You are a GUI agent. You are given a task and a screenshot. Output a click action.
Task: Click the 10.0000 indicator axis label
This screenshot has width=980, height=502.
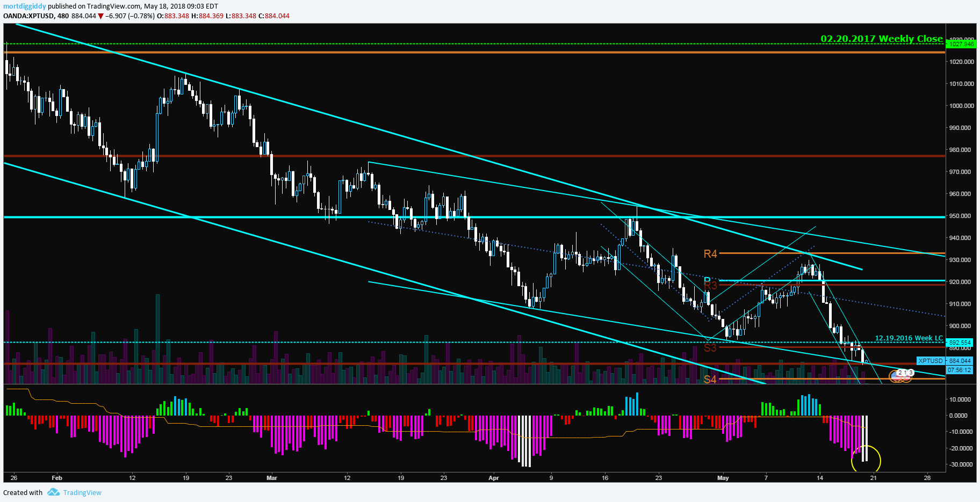pyautogui.click(x=960, y=399)
